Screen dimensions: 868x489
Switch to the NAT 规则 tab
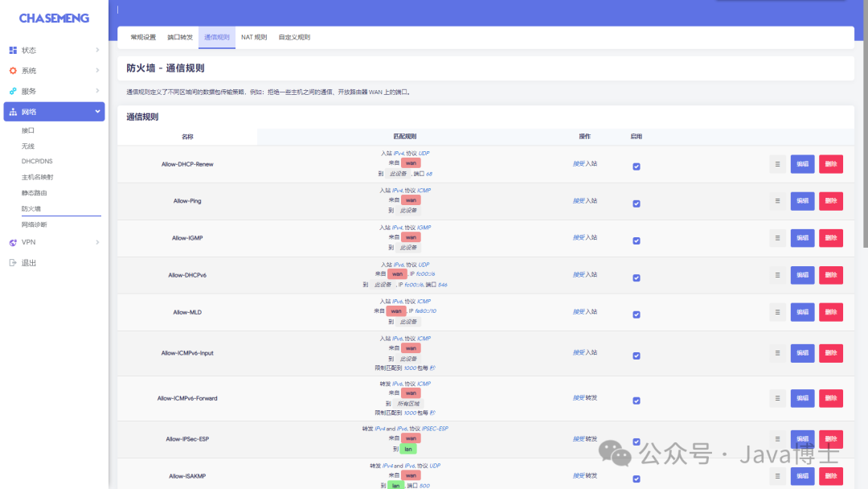tap(253, 37)
